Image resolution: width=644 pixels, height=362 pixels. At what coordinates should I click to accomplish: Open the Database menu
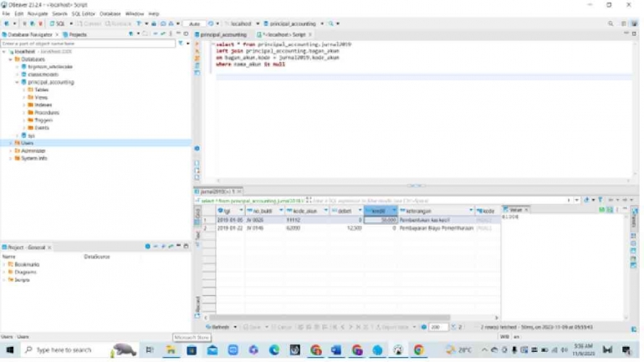pyautogui.click(x=110, y=13)
